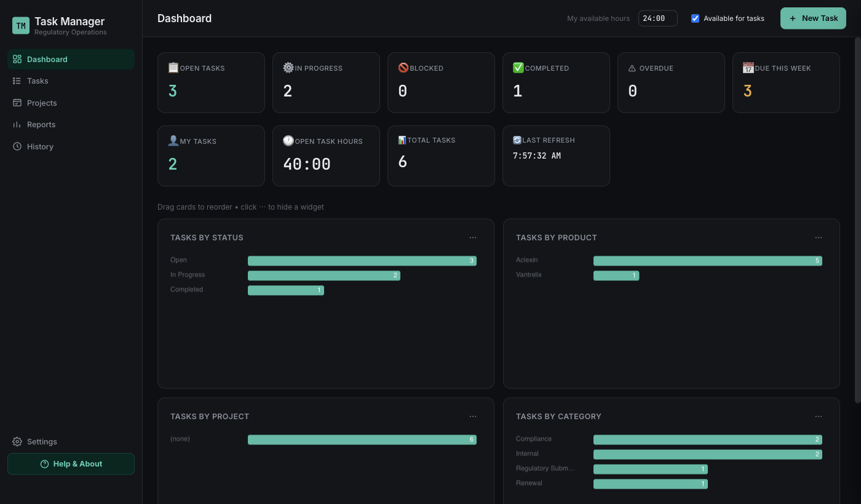Screen dimensions: 861x504
Task: Click the Dashboard page title
Action: coord(184,18)
